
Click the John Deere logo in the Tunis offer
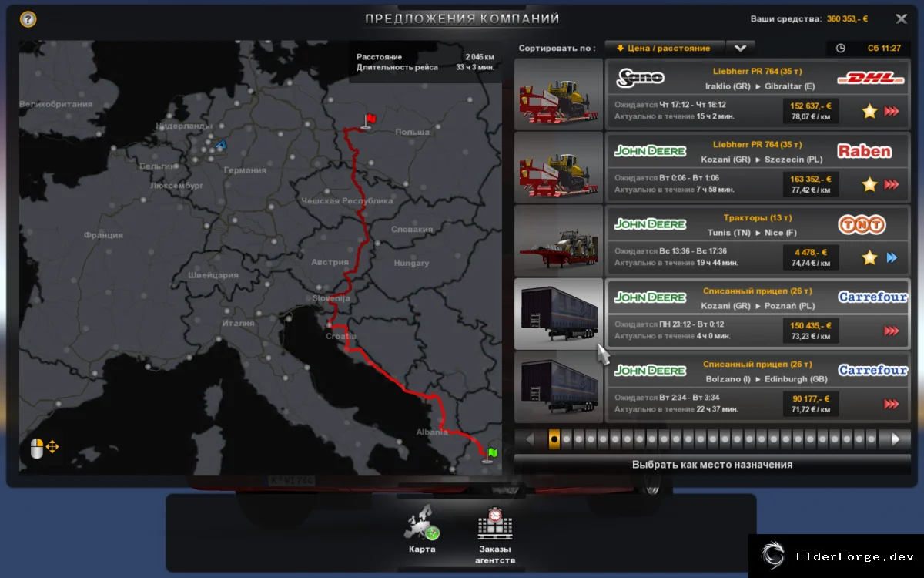point(650,224)
